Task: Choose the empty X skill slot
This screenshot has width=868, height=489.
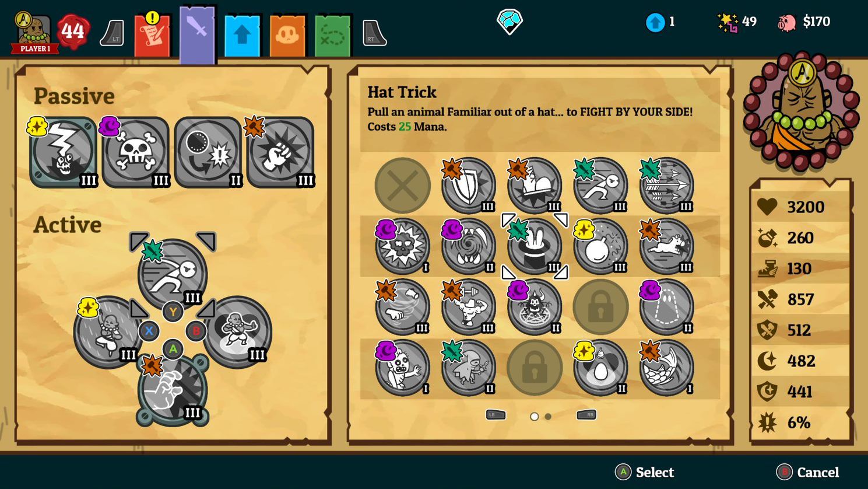Action: click(x=402, y=186)
